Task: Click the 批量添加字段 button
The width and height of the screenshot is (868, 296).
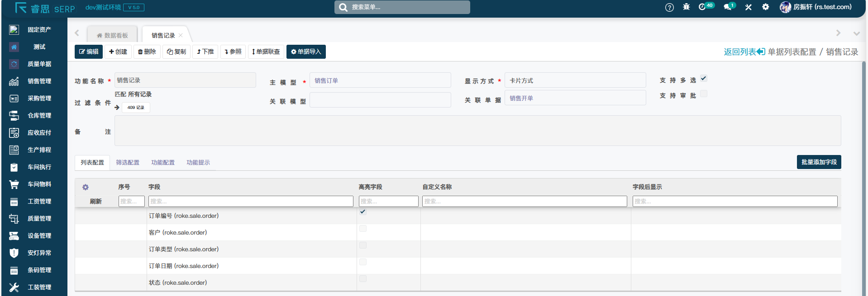Action: 819,162
